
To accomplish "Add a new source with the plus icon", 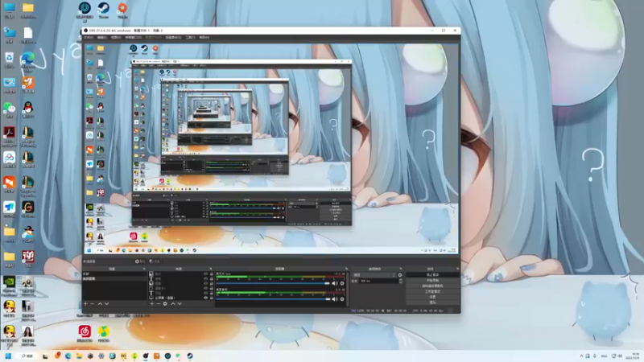I will pos(151,304).
